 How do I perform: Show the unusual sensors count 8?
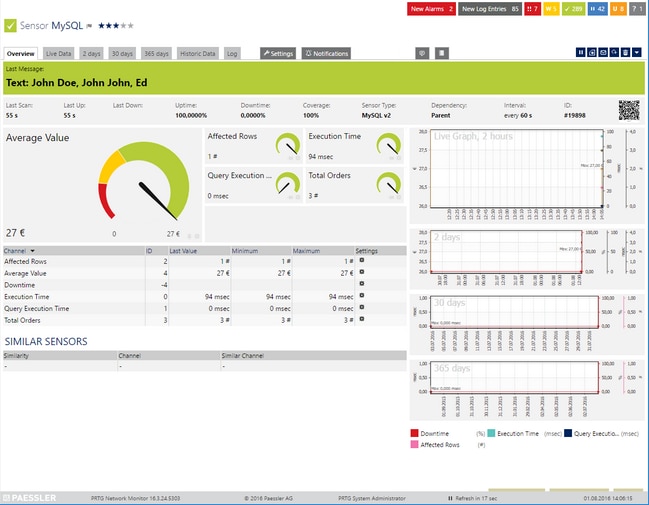tap(618, 9)
